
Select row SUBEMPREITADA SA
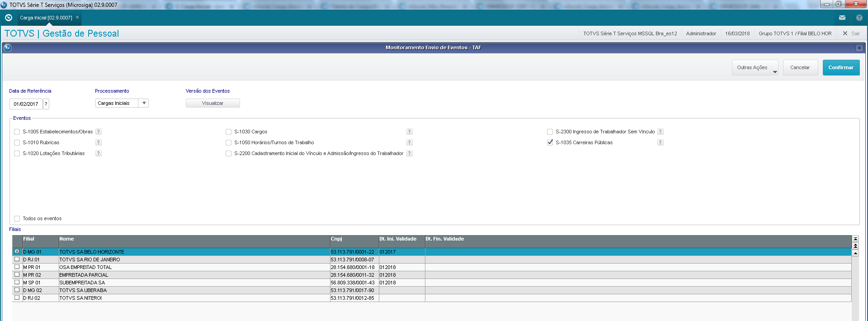click(x=432, y=283)
